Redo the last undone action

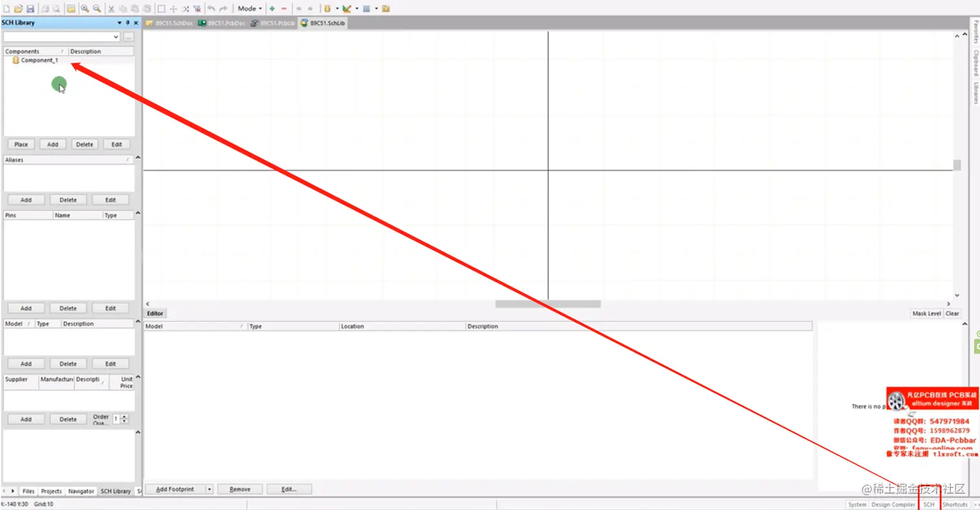[224, 8]
